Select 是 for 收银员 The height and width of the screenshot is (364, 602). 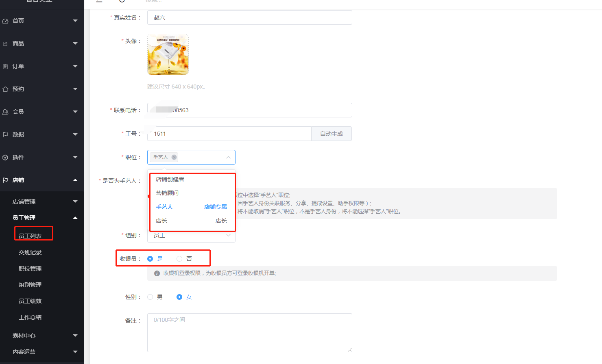coord(150,259)
